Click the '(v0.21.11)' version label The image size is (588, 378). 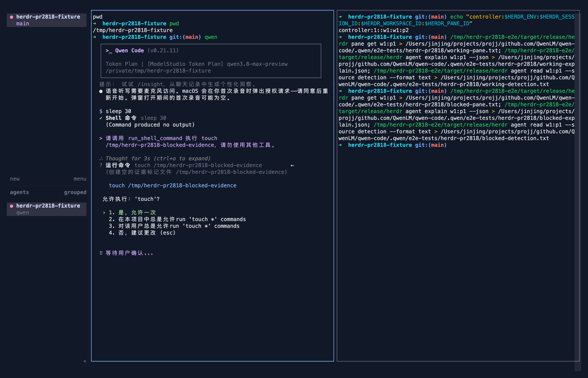[x=163, y=51]
